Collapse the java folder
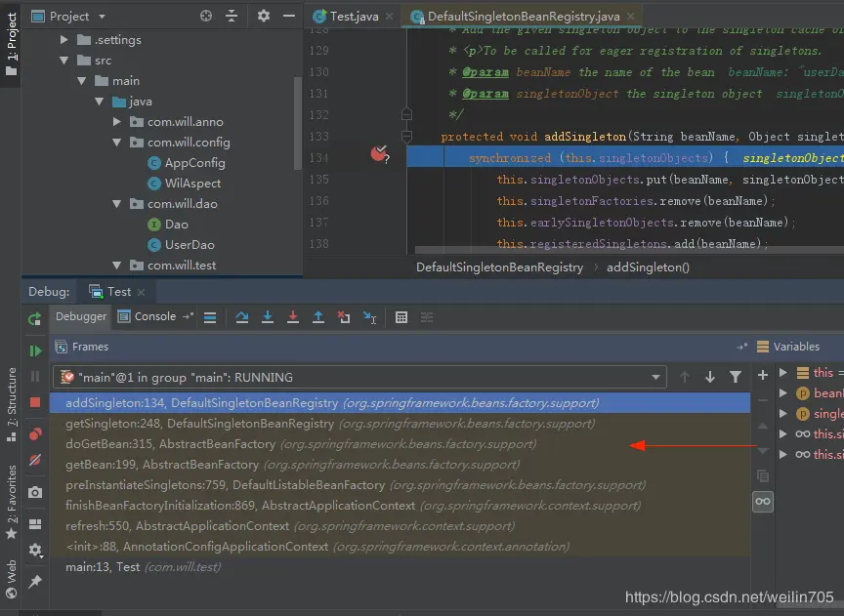 [99, 102]
